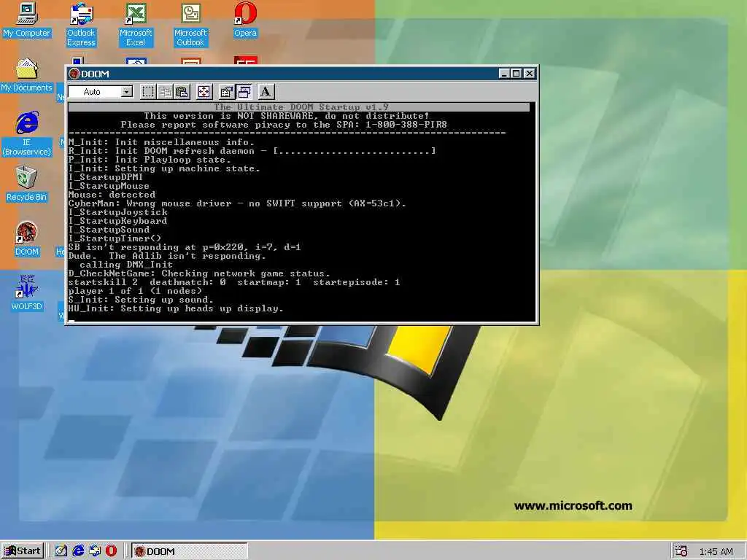Select the WOLF3D desktop shortcut
Viewport: 747px width, 560px height.
click(27, 293)
